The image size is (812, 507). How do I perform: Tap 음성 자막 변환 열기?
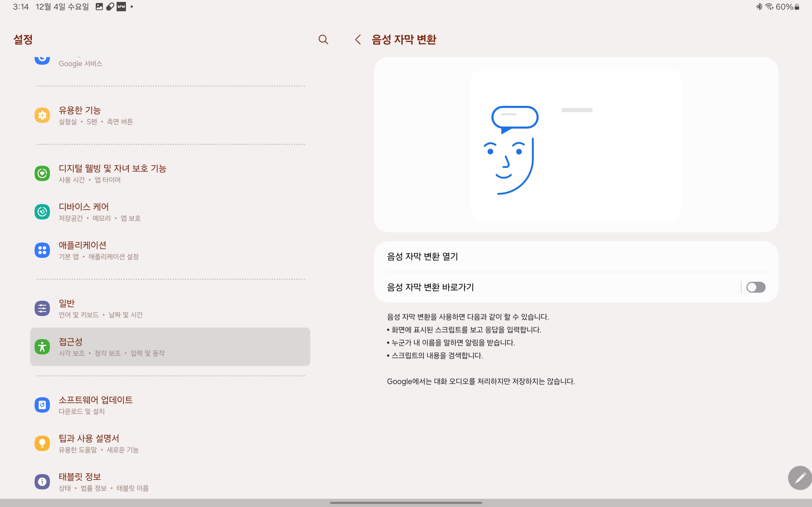point(422,257)
